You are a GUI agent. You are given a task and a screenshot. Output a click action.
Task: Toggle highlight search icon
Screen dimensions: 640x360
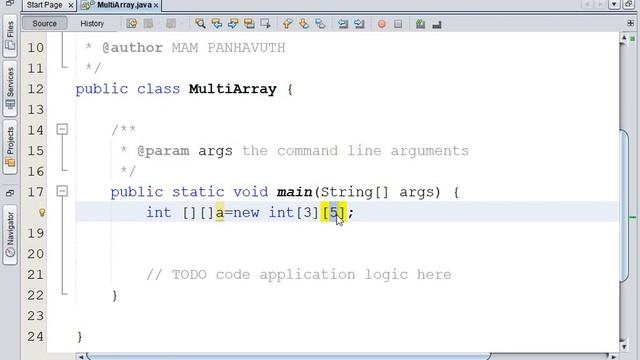coord(249,24)
